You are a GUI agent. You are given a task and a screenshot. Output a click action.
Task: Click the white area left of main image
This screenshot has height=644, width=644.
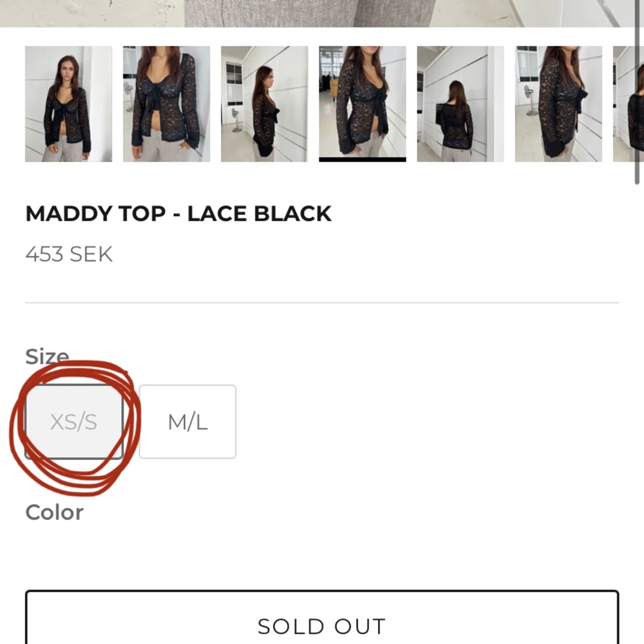coord(92,13)
